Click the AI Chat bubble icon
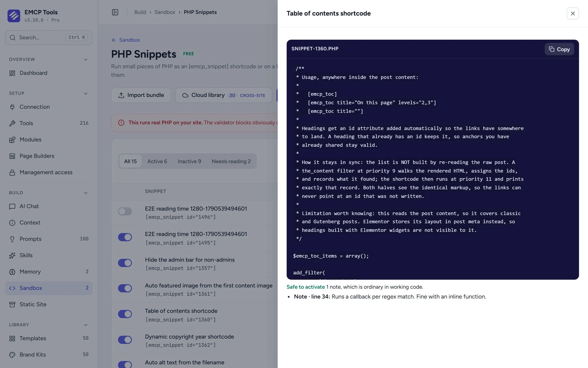The image size is (588, 368). pos(12,206)
